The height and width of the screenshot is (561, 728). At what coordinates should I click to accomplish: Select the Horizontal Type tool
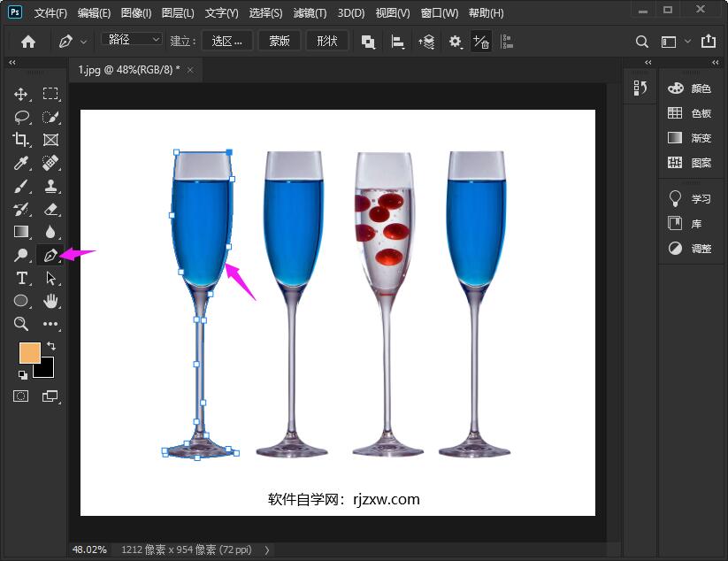(x=21, y=278)
